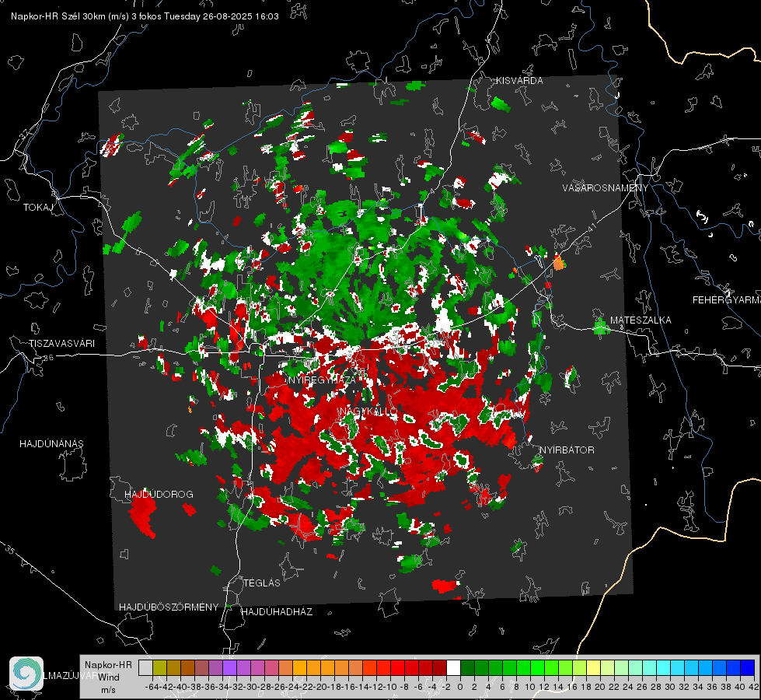Click the olive swatch between -64 and -42
This screenshot has width=761, height=700.
point(159,668)
